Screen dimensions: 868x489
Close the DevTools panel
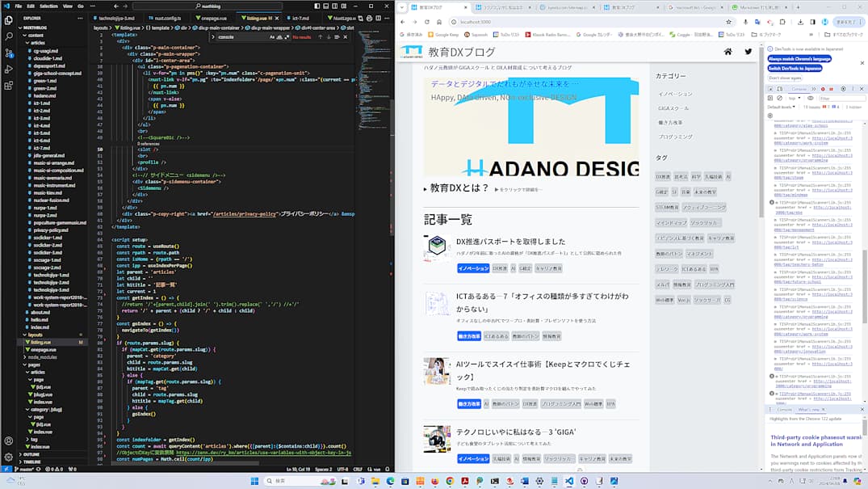[x=862, y=89]
